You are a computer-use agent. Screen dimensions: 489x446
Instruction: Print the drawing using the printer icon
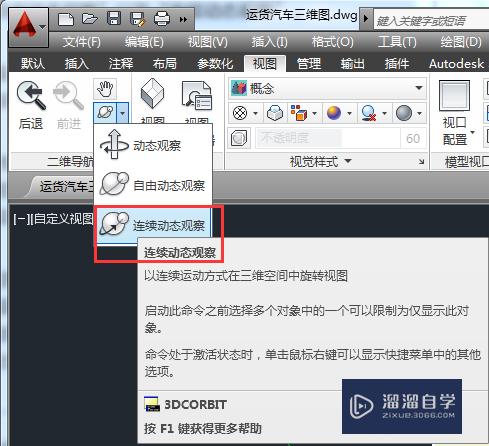point(162,19)
